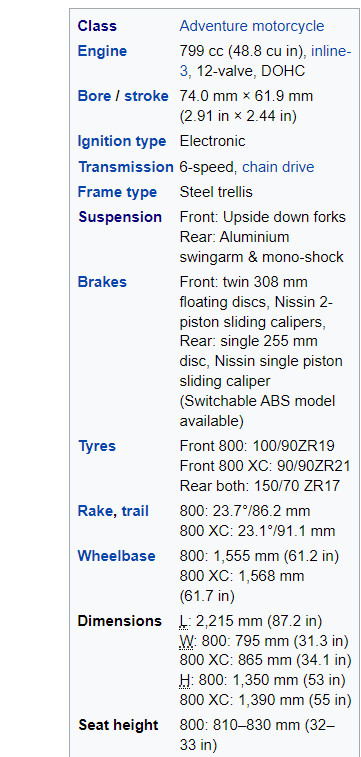Click the Dimensions row heading
Screen dimensions: 361x757
click(x=120, y=621)
